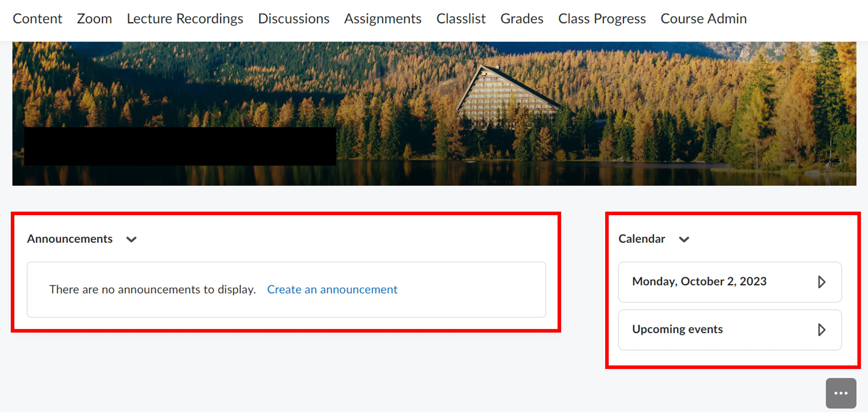Click the Monday, October 2, 2023 label
Image resolution: width=868 pixels, height=412 pixels.
[699, 281]
